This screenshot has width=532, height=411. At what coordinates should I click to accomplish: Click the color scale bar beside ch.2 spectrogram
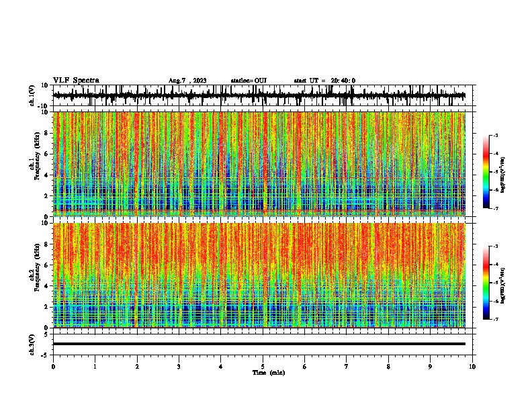486,283
